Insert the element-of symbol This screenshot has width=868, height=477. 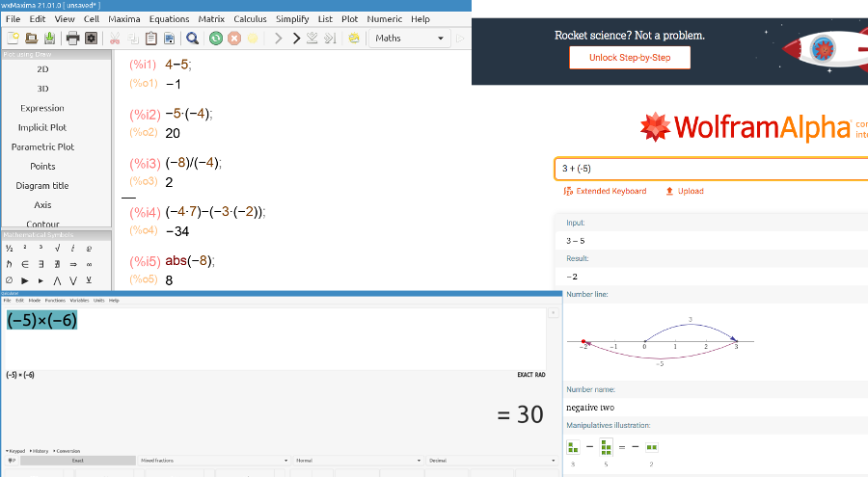[25, 264]
